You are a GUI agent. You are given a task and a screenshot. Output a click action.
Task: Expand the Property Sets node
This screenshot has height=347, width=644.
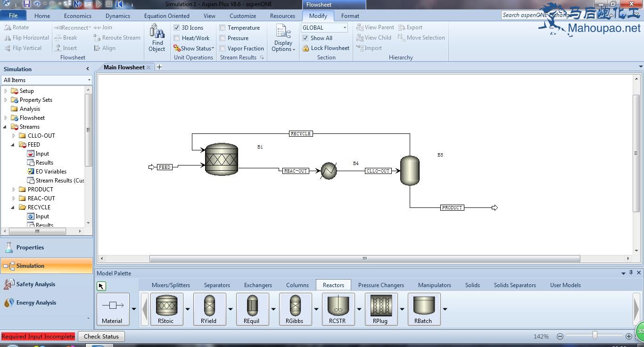coord(6,100)
